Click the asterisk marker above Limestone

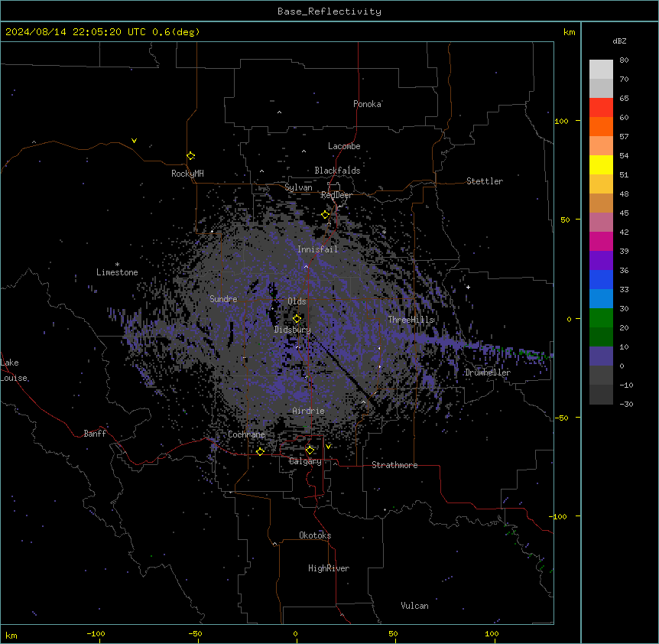pos(117,265)
